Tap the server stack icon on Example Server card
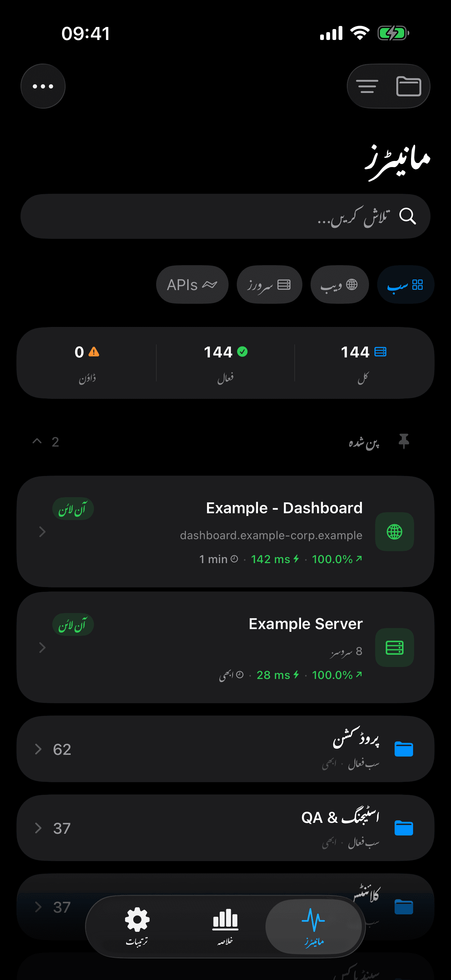451x980 pixels. 394,648
